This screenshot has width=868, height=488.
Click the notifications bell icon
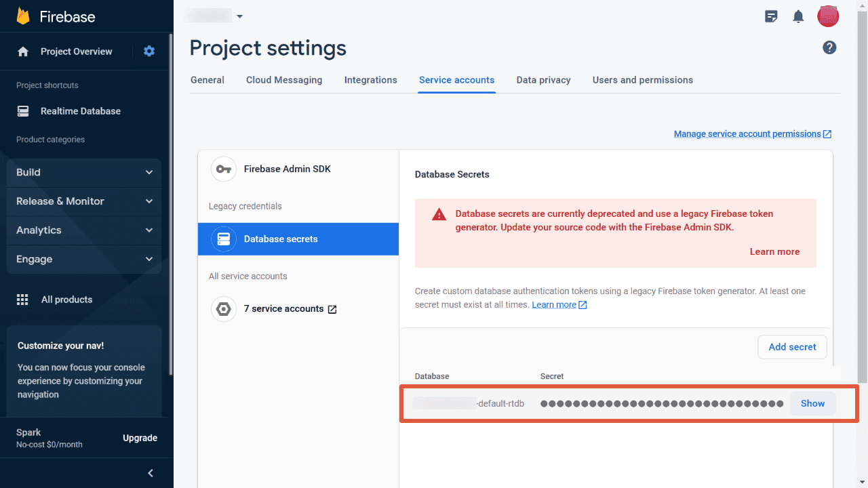click(798, 16)
